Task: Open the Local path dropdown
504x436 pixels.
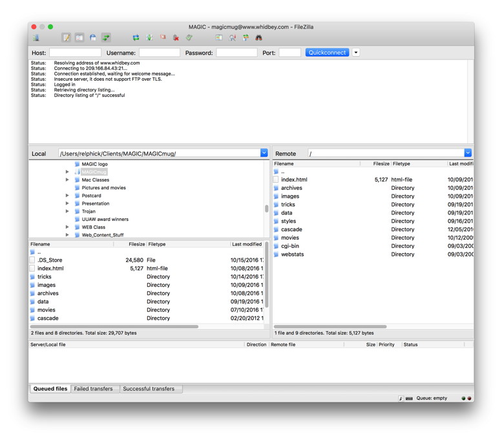Action: [x=264, y=153]
